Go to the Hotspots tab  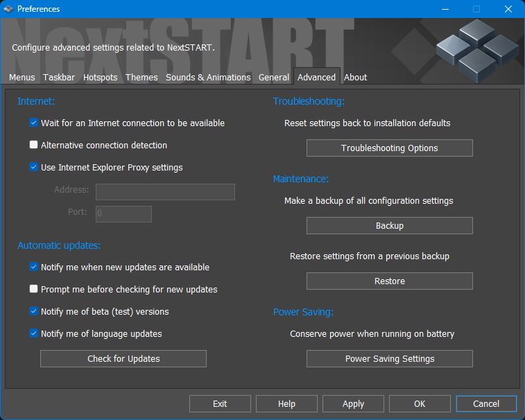pyautogui.click(x=100, y=78)
